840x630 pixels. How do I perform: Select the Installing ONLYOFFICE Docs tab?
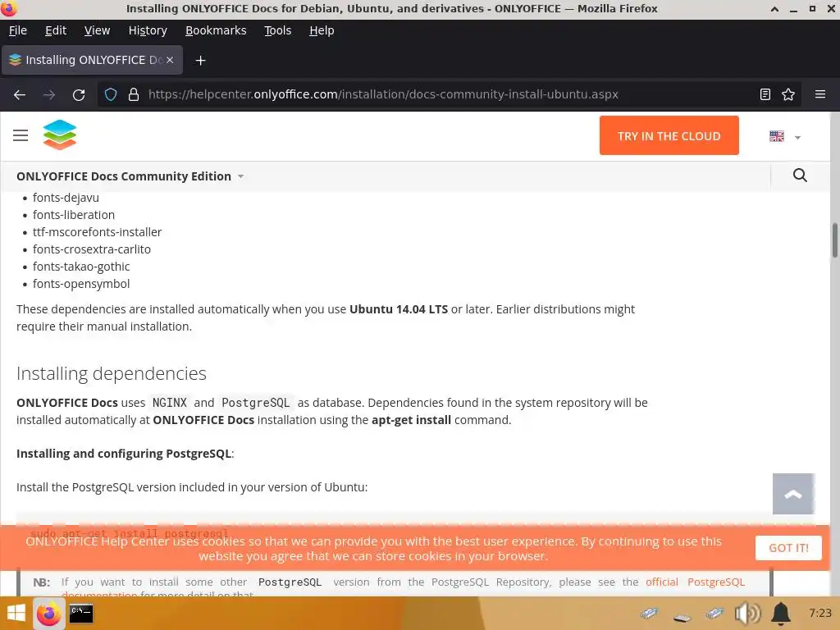(92, 60)
